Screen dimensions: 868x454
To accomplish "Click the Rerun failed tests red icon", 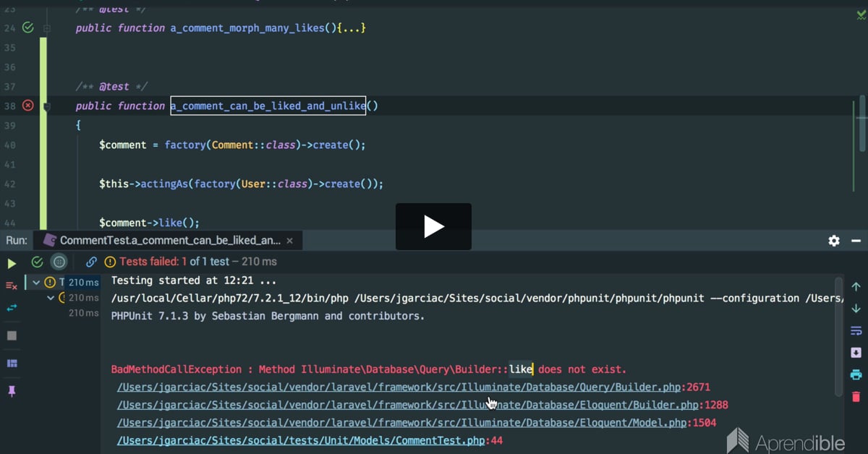I will (12, 286).
